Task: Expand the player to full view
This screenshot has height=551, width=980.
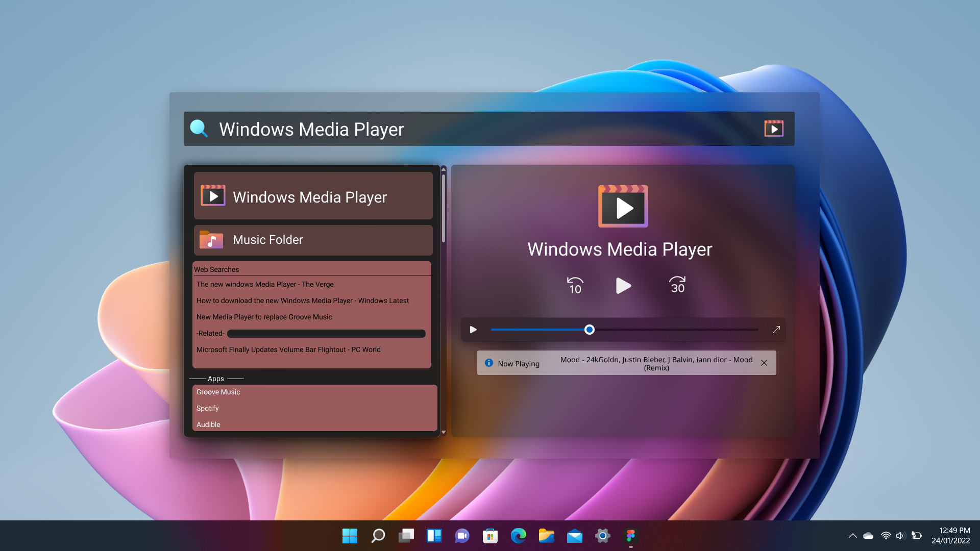Action: point(776,330)
